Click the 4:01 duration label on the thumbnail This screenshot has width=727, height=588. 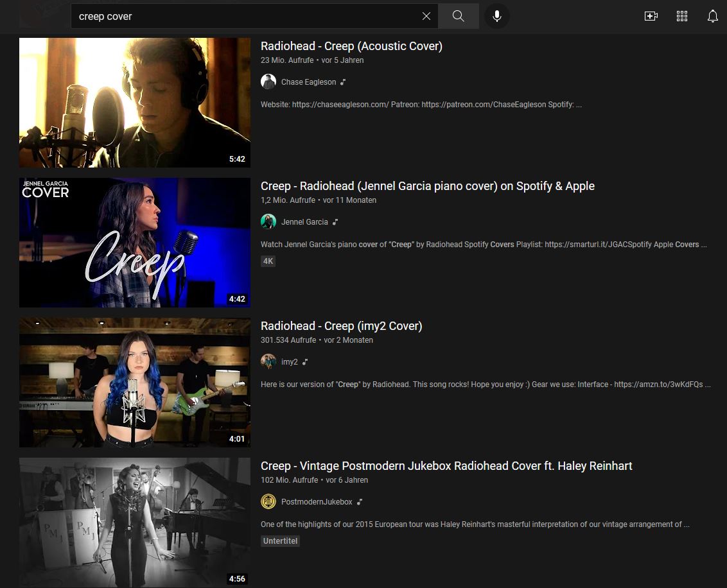tap(237, 439)
